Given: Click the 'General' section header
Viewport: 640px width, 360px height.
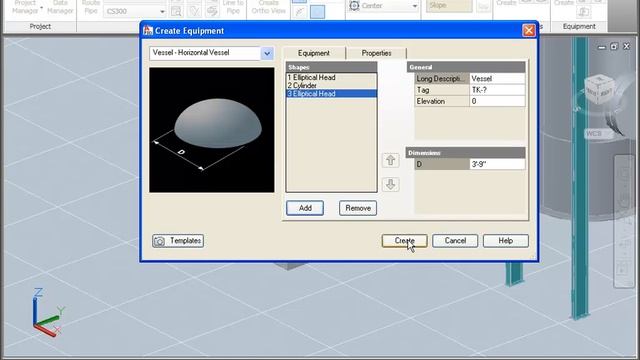Looking at the screenshot, I should tap(466, 67).
